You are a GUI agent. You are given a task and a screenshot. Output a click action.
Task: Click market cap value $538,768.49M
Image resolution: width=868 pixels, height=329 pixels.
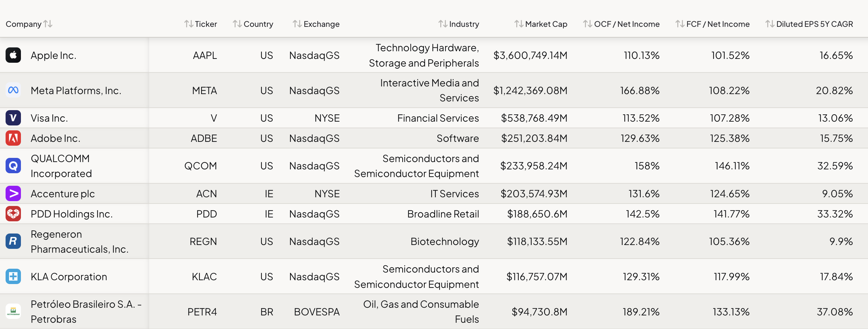(x=534, y=118)
